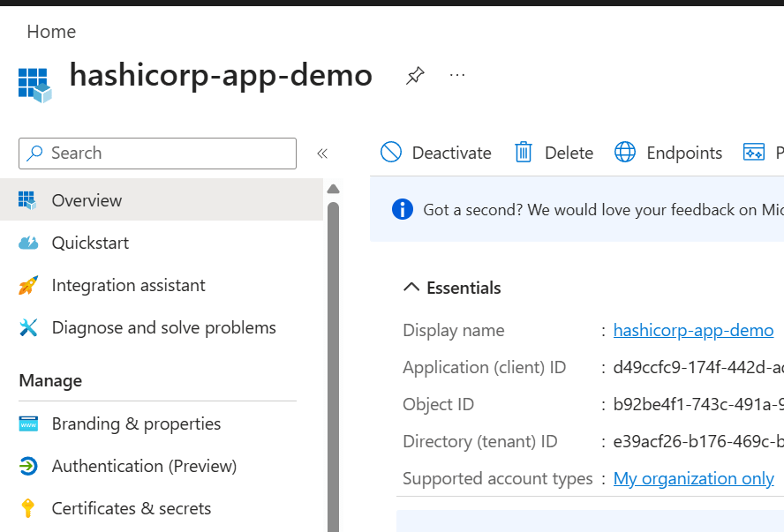The height and width of the screenshot is (532, 784).
Task: Click the Quickstart cloud icon
Action: pyautogui.click(x=28, y=243)
